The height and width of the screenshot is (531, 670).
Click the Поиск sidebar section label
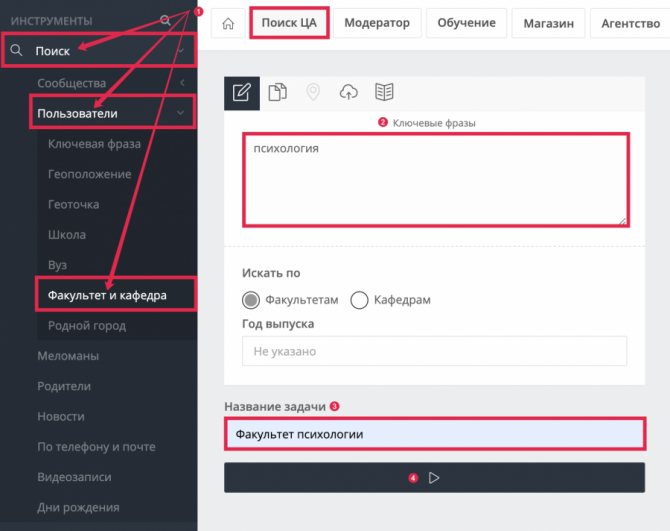(x=53, y=51)
